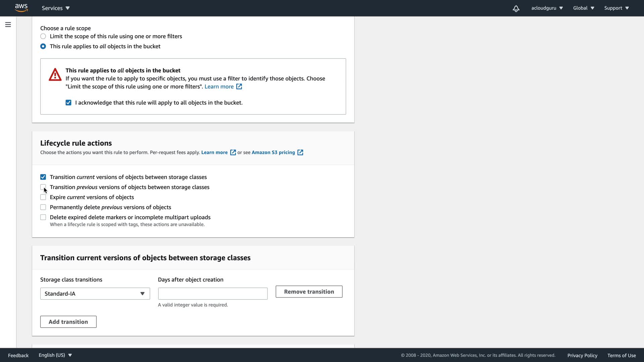This screenshot has width=644, height=362.
Task: Click the Remove transition button
Action: coord(309,292)
